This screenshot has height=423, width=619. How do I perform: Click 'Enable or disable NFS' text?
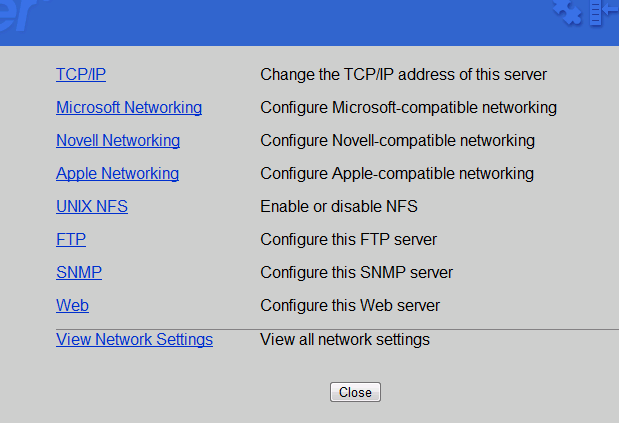click(x=339, y=206)
